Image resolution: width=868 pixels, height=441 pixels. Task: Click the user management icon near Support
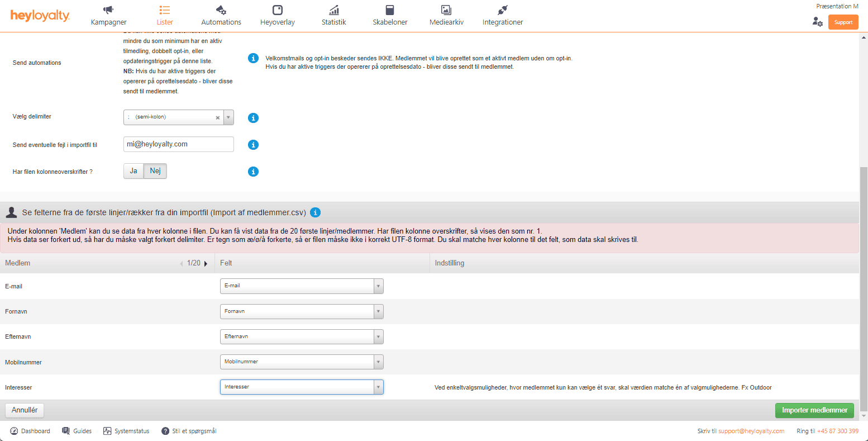tap(818, 22)
